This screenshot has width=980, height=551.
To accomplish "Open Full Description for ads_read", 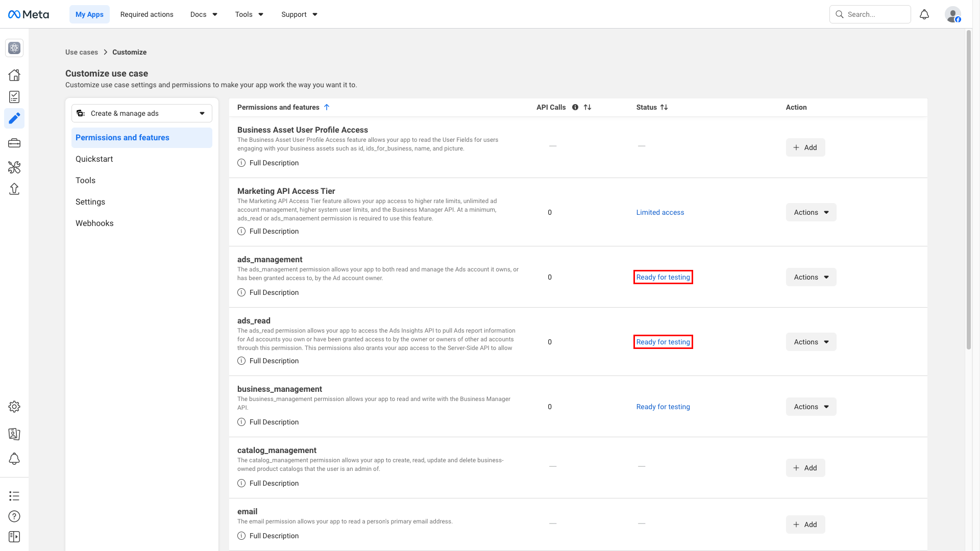I will click(x=274, y=361).
